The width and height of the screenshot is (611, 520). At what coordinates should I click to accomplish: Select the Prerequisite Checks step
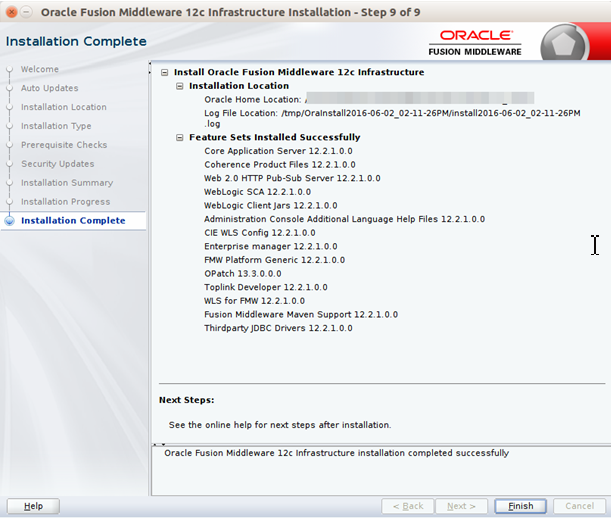click(64, 145)
